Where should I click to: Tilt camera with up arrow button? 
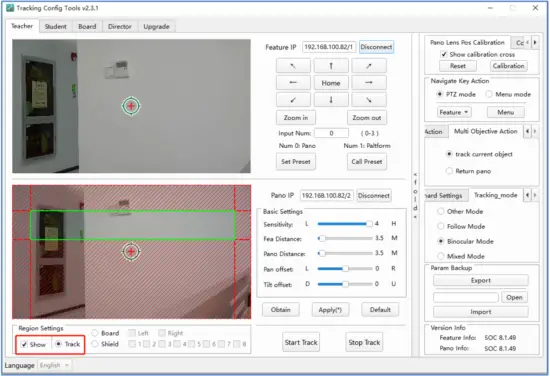click(x=331, y=66)
